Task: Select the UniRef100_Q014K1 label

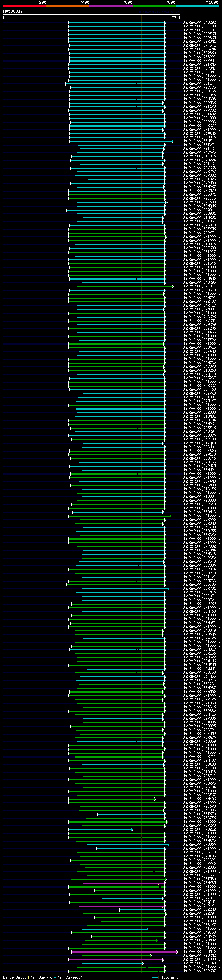Action: [x=199, y=164]
